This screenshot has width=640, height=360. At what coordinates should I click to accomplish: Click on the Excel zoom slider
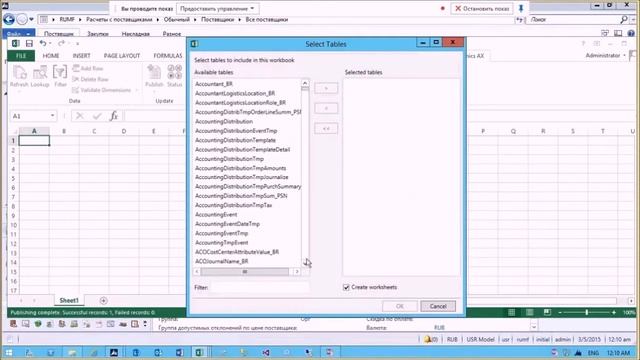tap(587, 312)
